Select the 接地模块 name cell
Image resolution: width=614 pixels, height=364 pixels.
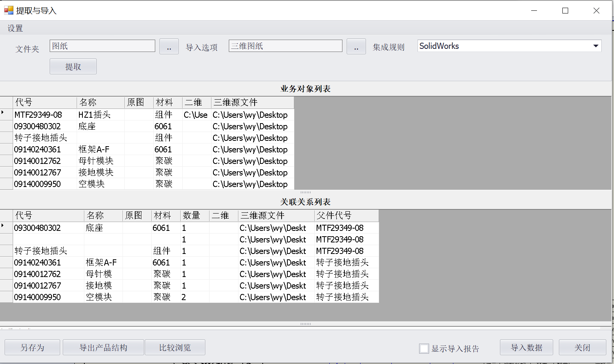(101, 172)
